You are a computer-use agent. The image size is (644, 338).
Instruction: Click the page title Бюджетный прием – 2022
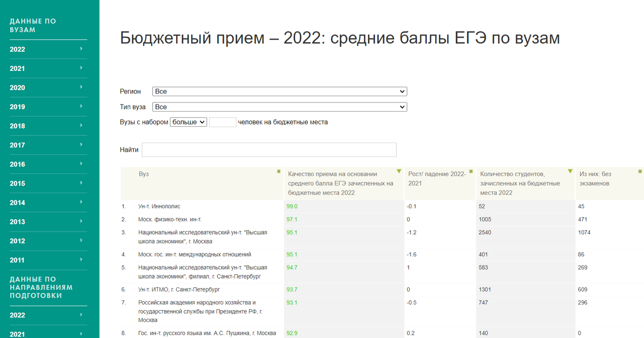(340, 38)
